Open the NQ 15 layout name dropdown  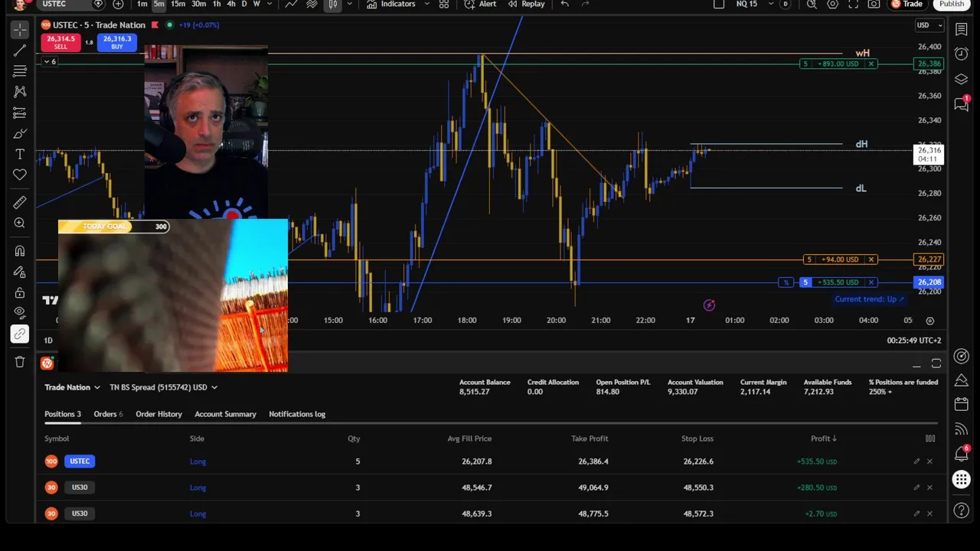coord(753,4)
